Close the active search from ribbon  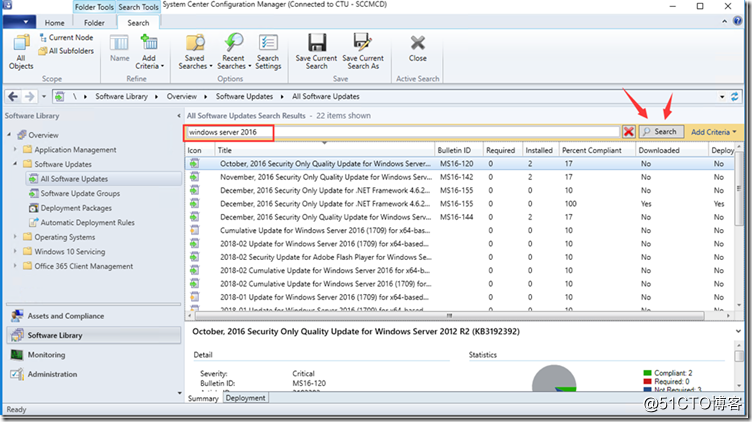point(418,48)
